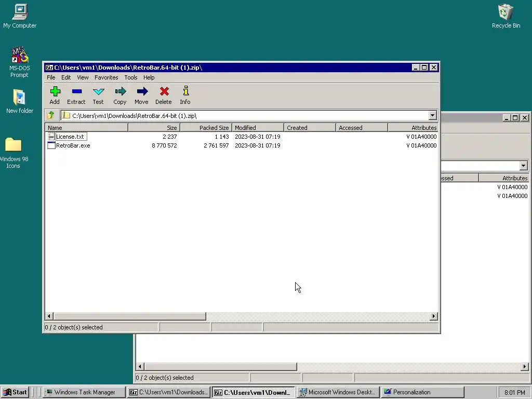Sort by Name column header

point(87,128)
